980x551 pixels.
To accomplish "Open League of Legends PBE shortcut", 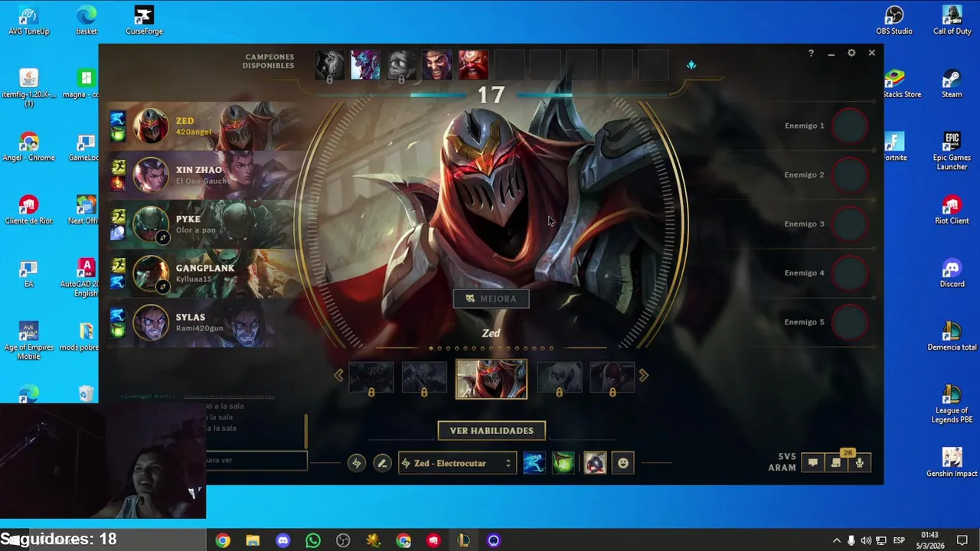I will point(952,403).
